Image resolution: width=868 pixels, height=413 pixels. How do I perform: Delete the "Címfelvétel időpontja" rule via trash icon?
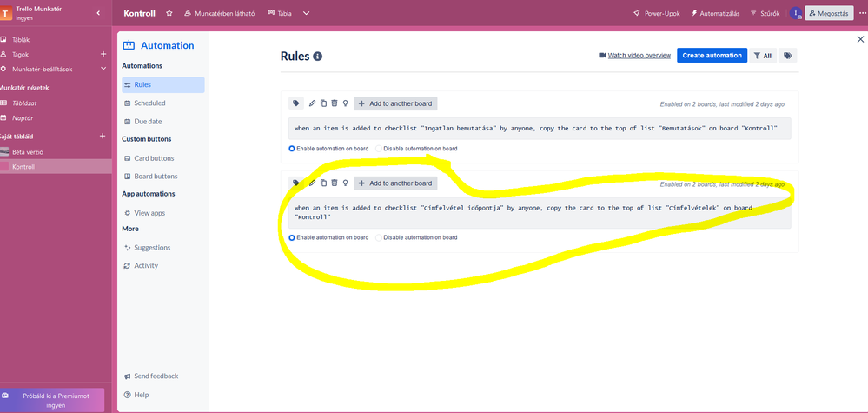tap(335, 183)
